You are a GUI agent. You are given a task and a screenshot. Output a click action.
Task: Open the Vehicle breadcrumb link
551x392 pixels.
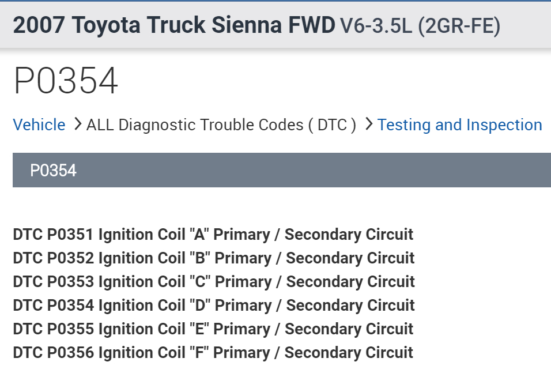pyautogui.click(x=39, y=125)
